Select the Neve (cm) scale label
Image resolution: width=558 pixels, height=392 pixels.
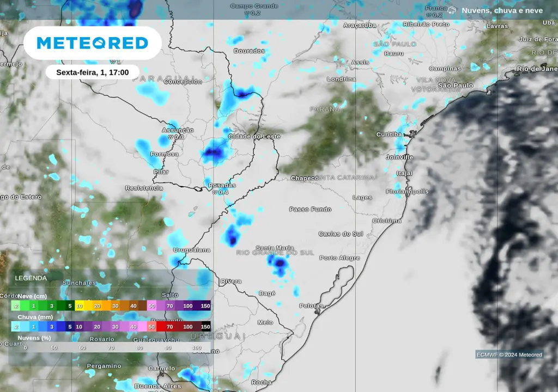pos(32,296)
